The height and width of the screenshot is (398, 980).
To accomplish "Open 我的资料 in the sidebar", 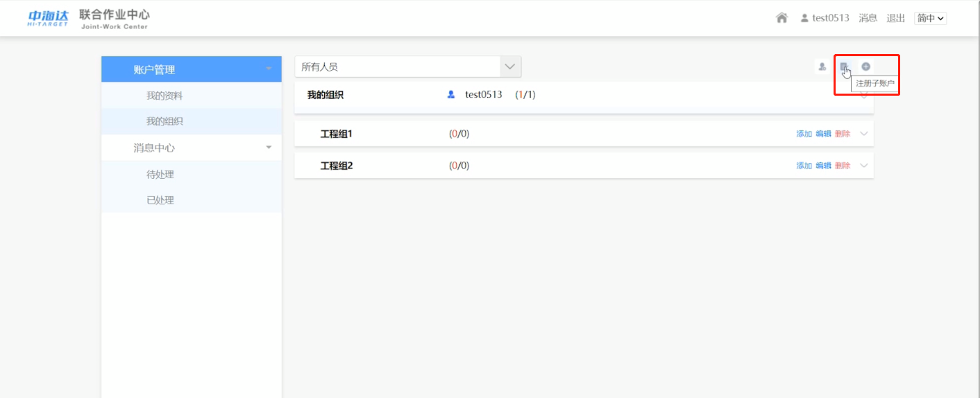I will [164, 96].
